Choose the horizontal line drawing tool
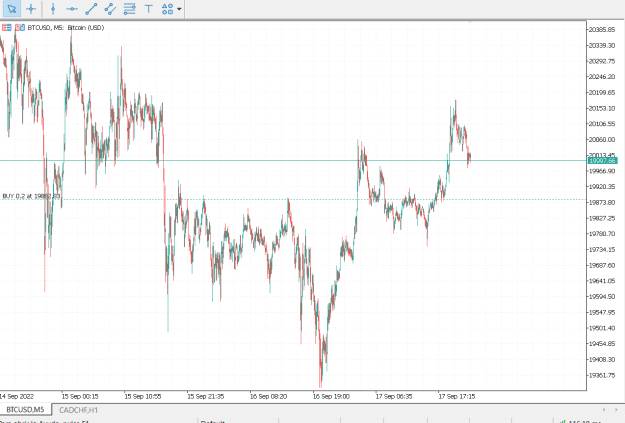This screenshot has height=423, width=625. tap(72, 8)
